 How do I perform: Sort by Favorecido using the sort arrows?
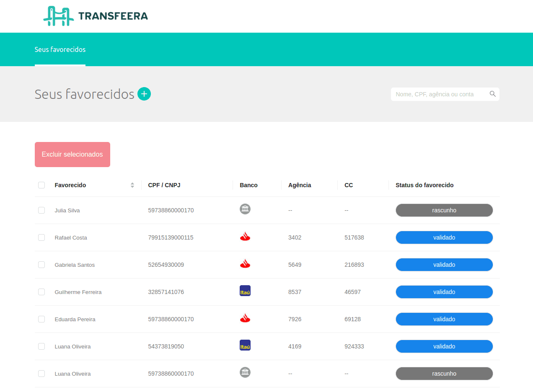coord(132,185)
